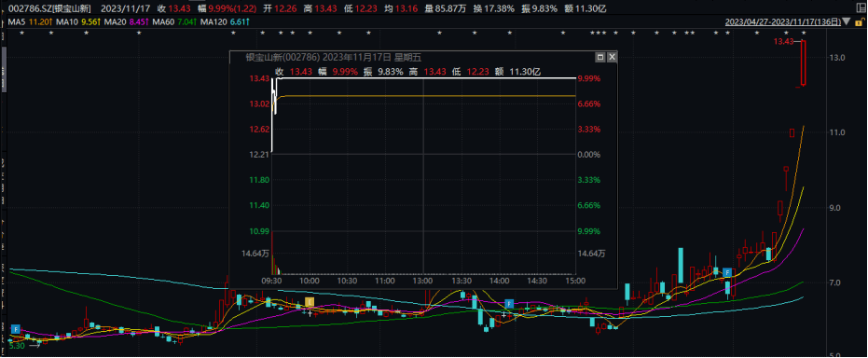Click the green 5.30 low price label
Viewport: 868px width, 358px height.
[18, 345]
